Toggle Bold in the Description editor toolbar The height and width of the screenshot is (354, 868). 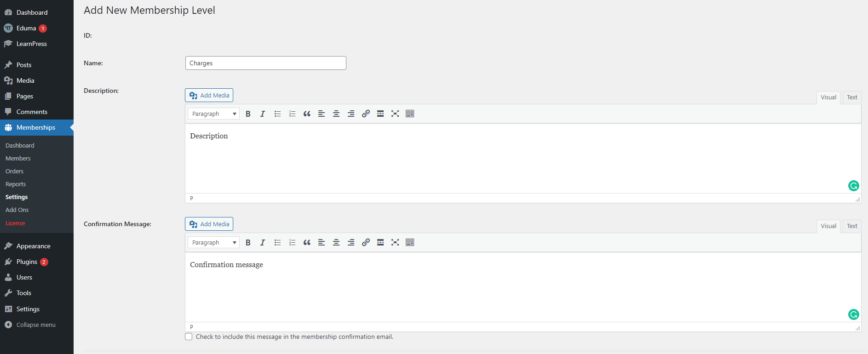[248, 114]
